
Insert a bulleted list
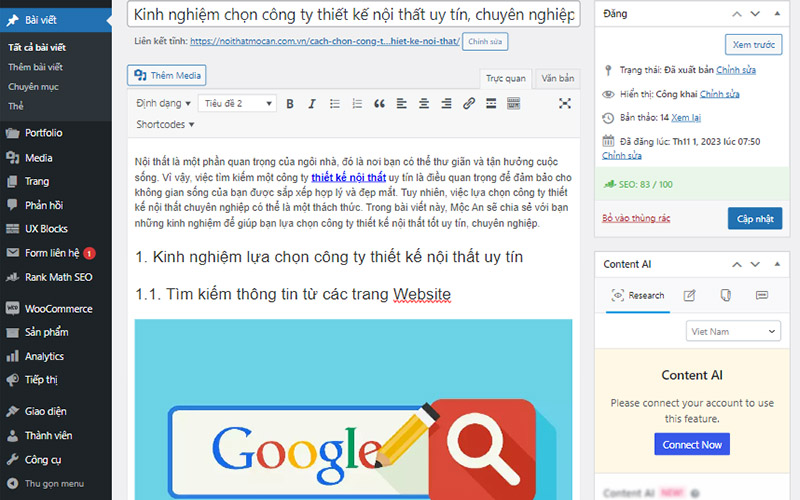(335, 104)
